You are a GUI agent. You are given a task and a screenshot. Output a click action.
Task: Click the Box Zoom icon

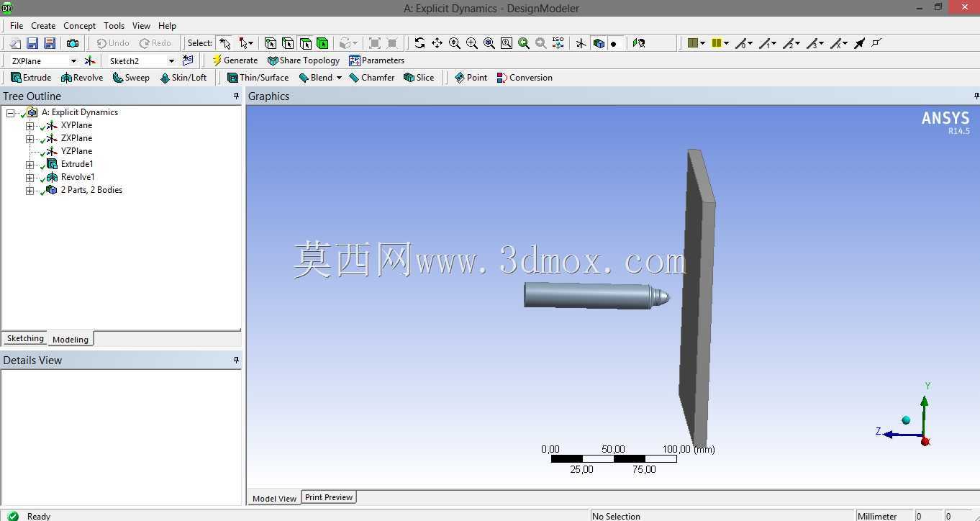tap(472, 43)
